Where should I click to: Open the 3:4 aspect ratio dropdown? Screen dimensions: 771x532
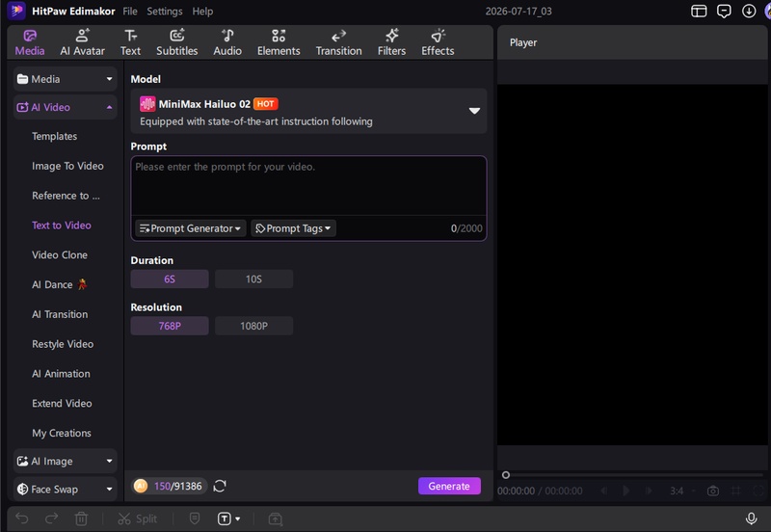(x=682, y=491)
